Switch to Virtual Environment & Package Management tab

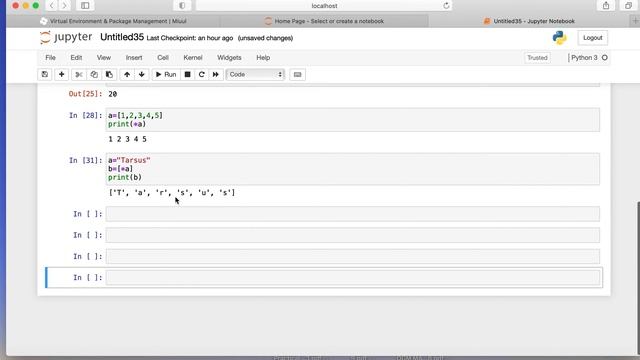[x=113, y=21]
